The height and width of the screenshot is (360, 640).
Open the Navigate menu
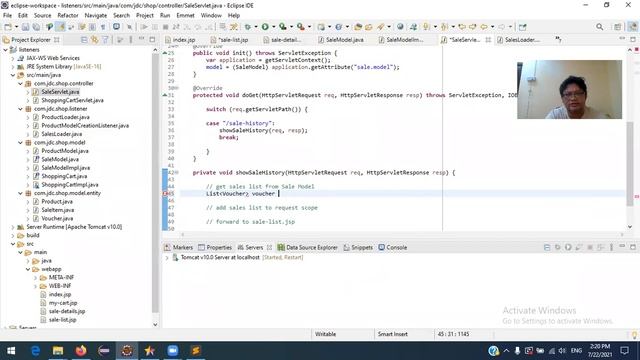(x=96, y=16)
